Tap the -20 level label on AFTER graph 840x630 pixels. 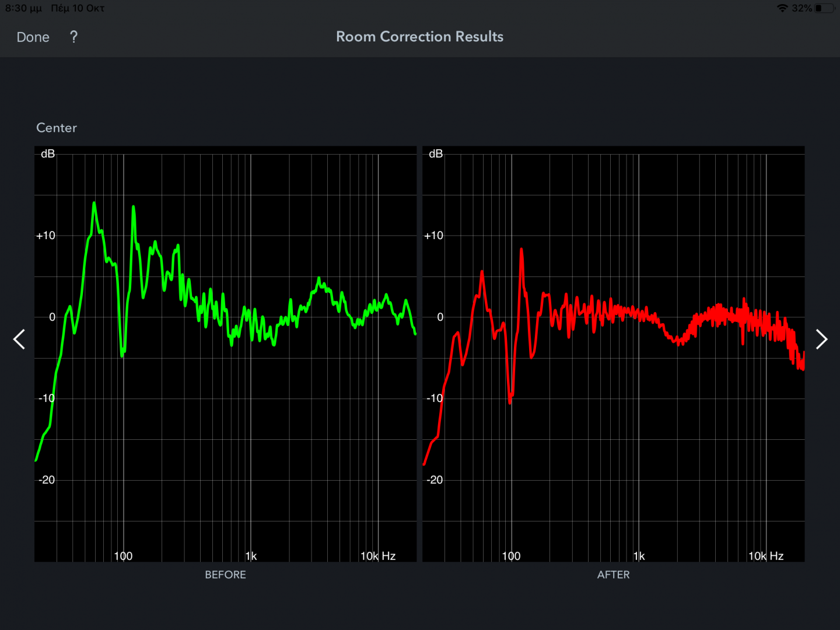[x=435, y=480]
